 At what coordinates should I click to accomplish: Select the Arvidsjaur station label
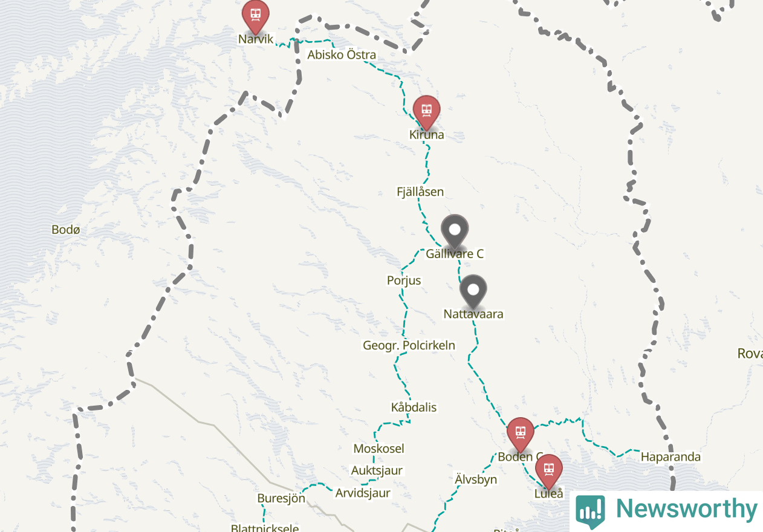pos(363,493)
